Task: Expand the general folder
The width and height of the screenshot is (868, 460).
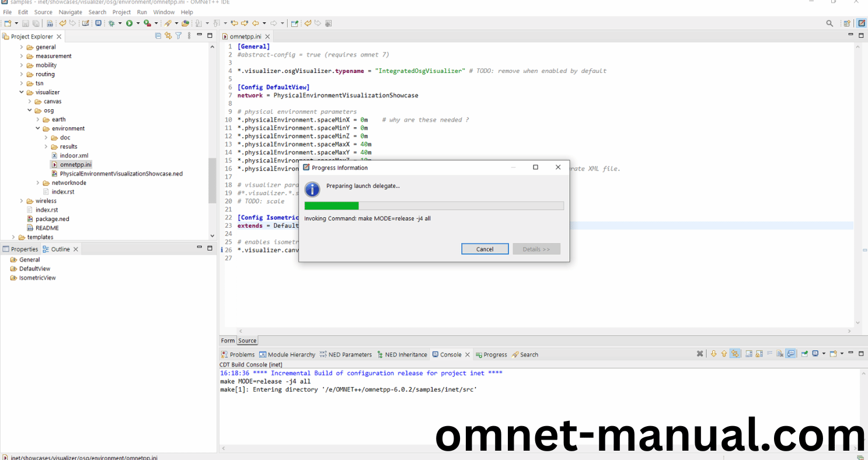Action: coord(22,47)
